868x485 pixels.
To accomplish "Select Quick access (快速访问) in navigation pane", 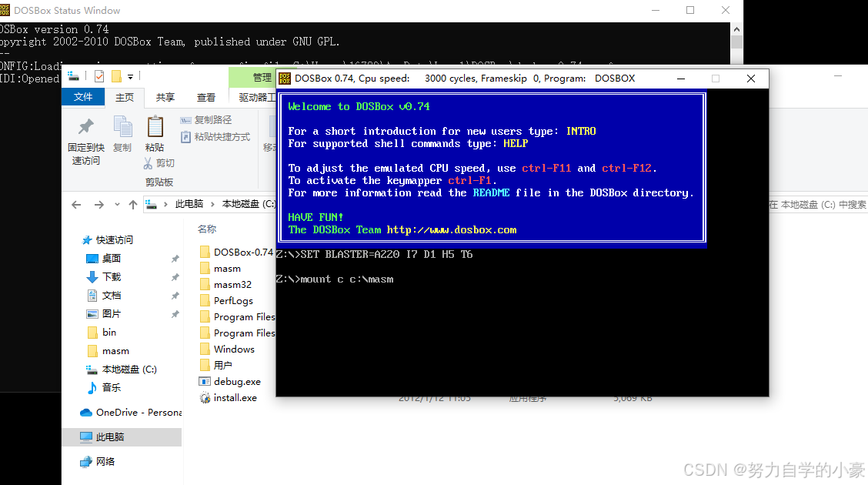I will click(108, 239).
